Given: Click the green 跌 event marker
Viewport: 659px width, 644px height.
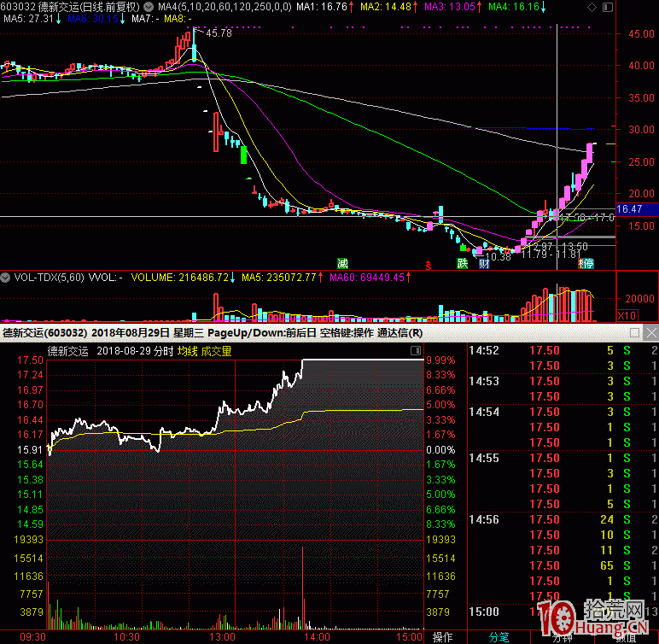Looking at the screenshot, I should click(x=463, y=264).
